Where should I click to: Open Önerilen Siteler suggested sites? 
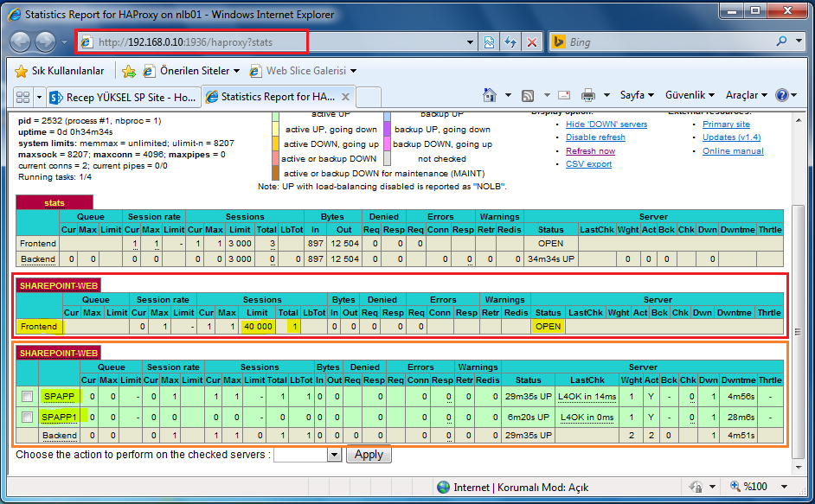click(192, 71)
